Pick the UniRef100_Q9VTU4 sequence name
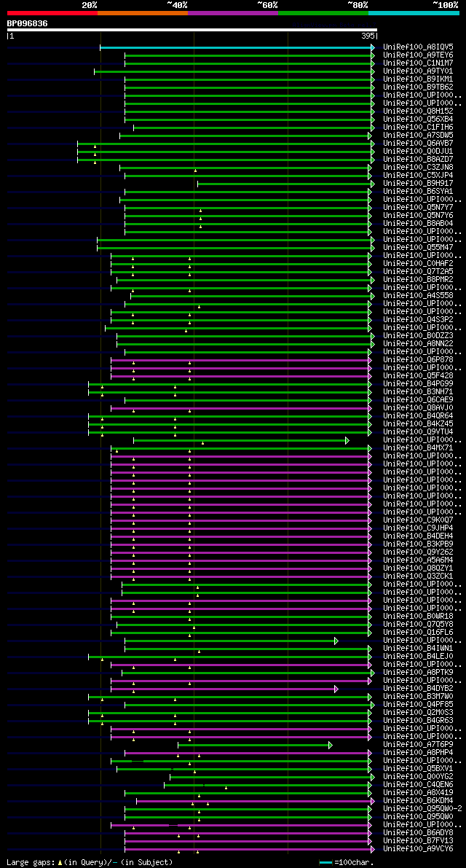 point(418,432)
